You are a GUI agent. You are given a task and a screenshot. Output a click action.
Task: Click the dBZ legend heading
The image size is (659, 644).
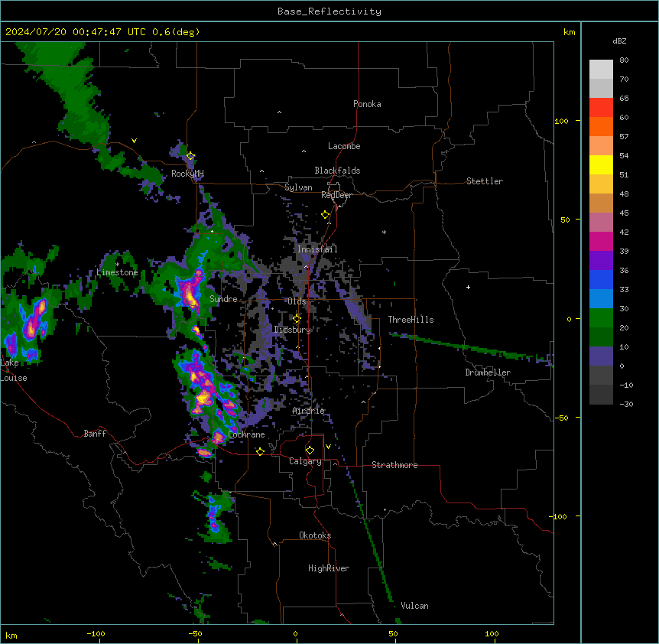pos(619,41)
